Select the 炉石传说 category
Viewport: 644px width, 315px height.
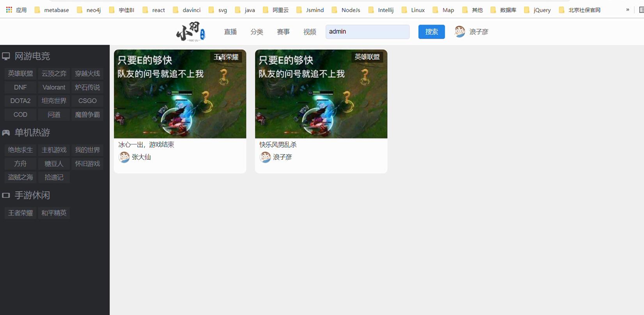coord(88,87)
